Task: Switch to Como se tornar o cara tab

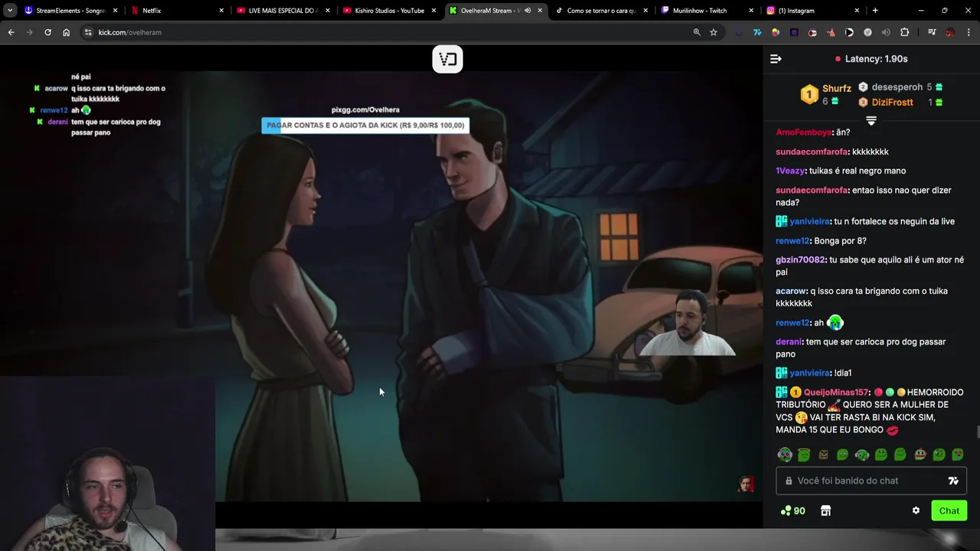Action: click(602, 11)
